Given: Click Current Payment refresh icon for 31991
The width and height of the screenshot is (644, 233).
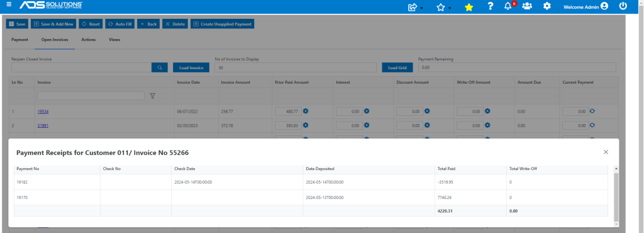Looking at the screenshot, I should coord(592,125).
